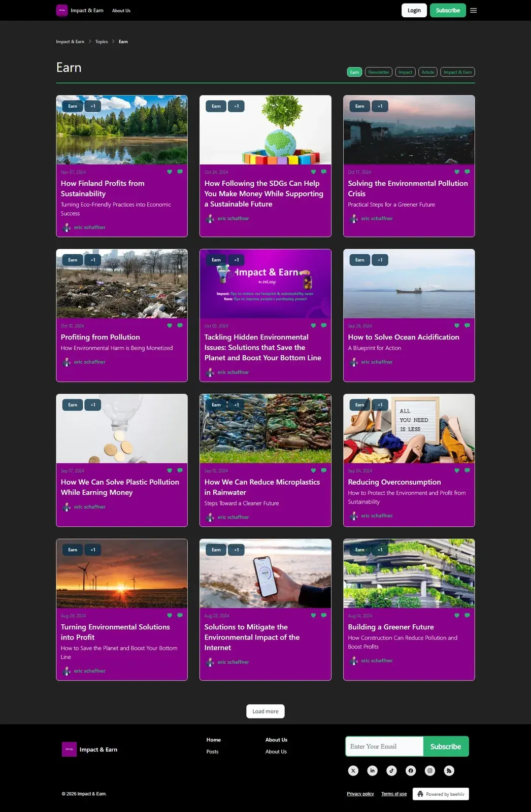Viewport: 531px width, 812px height.
Task: Like the Ocean Acidification post
Action: (x=457, y=326)
